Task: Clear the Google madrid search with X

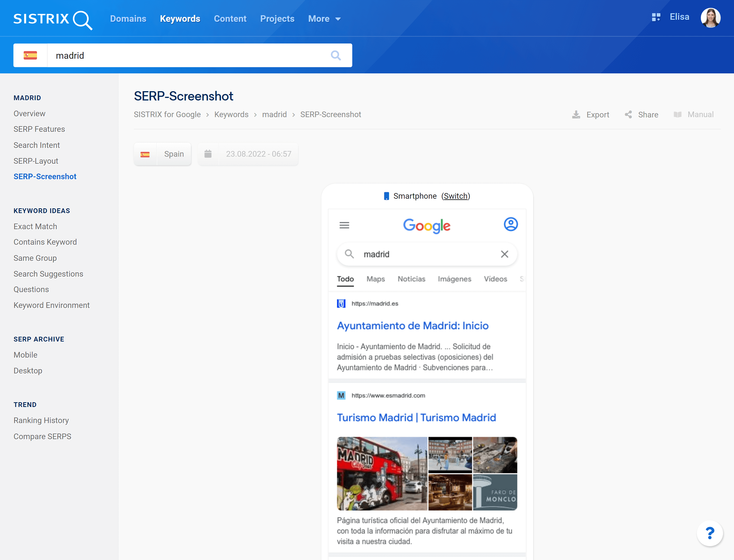Action: click(x=504, y=254)
